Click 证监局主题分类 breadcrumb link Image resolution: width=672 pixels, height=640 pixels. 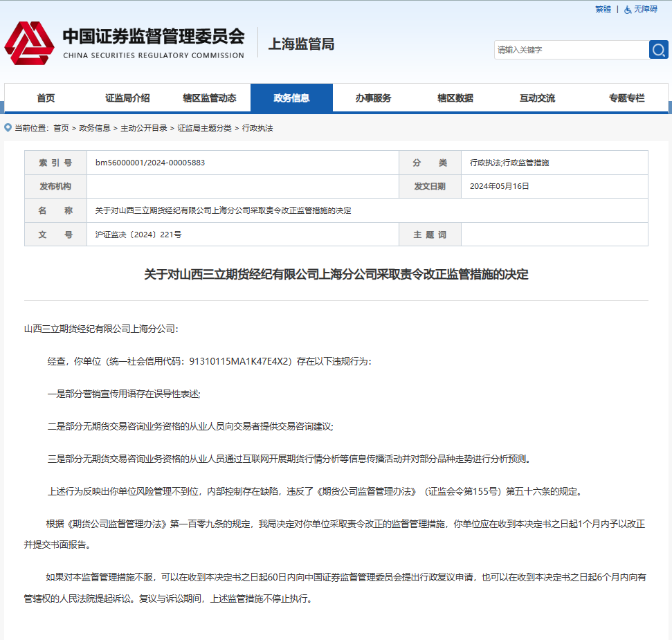[205, 127]
